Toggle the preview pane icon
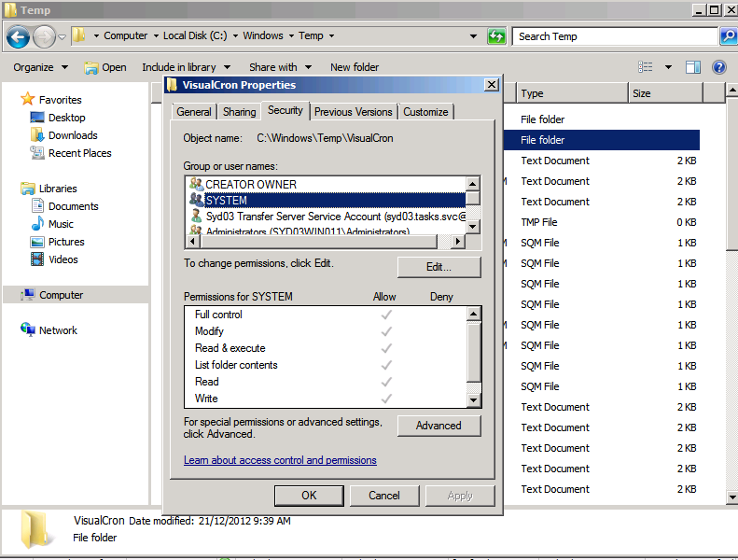 pyautogui.click(x=693, y=67)
